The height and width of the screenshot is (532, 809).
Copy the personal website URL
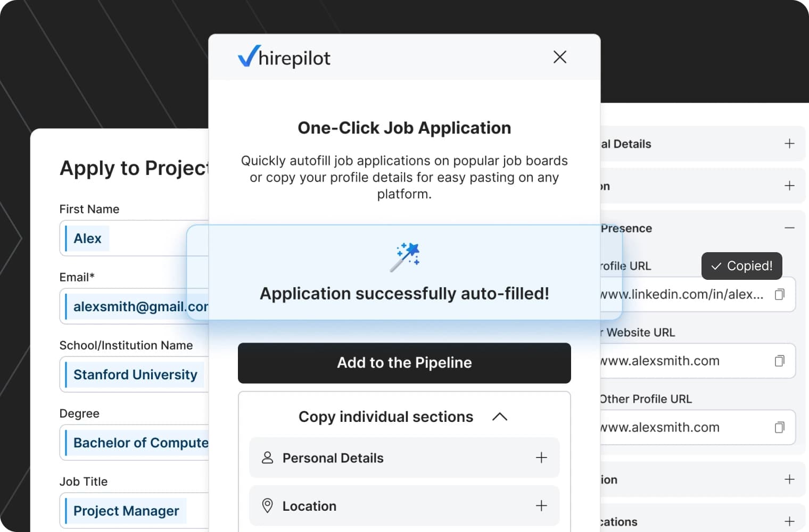(x=780, y=361)
